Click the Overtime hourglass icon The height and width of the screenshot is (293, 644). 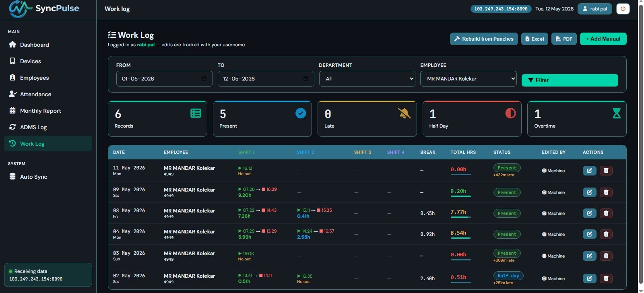(616, 113)
